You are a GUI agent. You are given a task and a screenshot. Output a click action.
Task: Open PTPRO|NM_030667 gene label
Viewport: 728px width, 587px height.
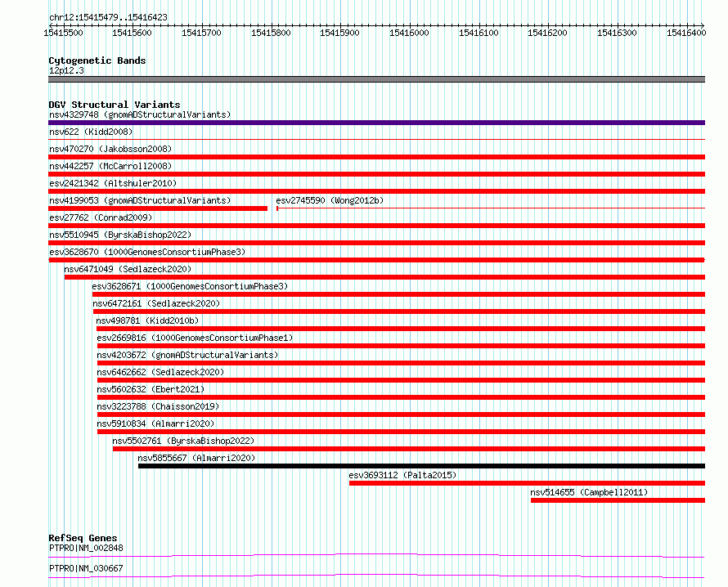pyautogui.click(x=86, y=568)
